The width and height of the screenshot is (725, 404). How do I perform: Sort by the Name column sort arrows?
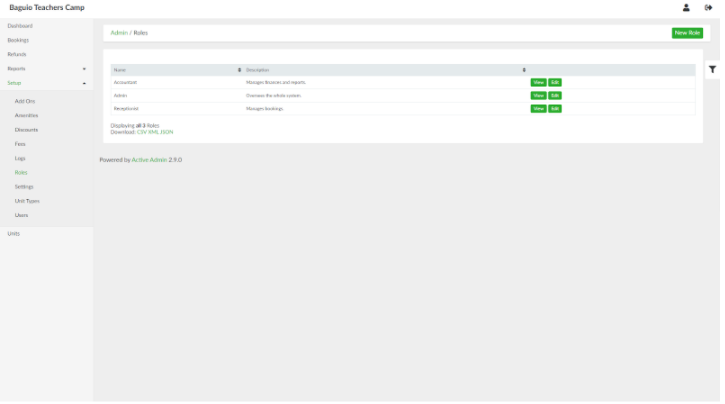click(239, 70)
